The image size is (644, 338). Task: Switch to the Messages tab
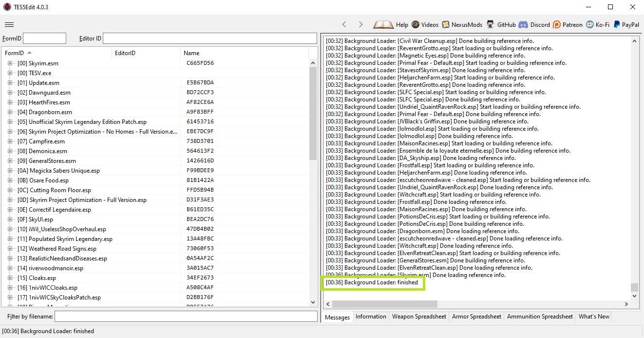click(337, 317)
